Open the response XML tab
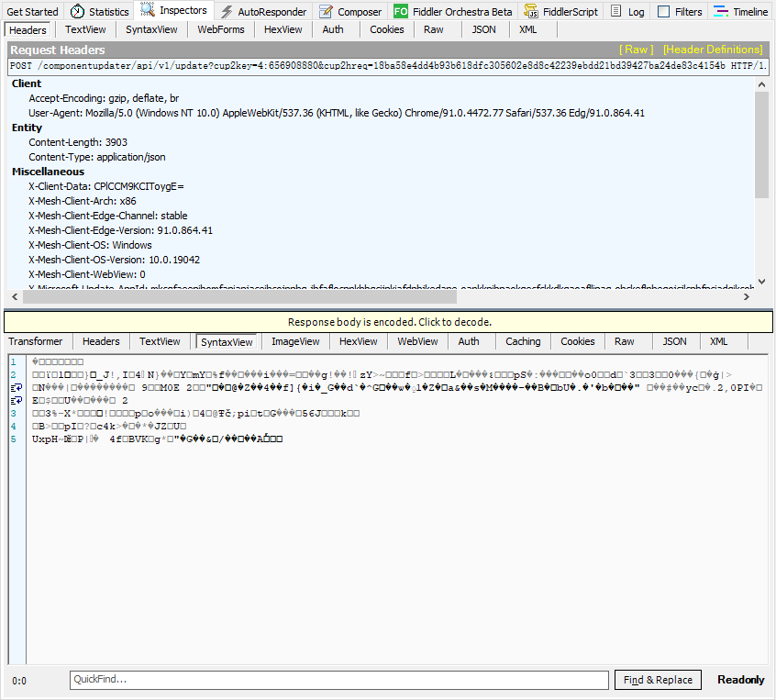The width and height of the screenshot is (776, 700). coord(718,341)
